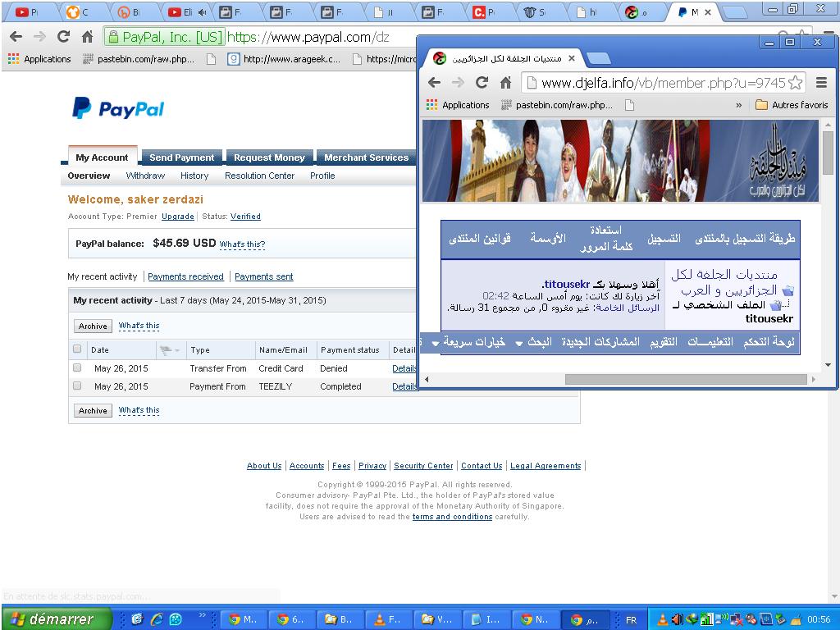
Task: Launch Internet Explorer from quick launch
Action: [157, 619]
